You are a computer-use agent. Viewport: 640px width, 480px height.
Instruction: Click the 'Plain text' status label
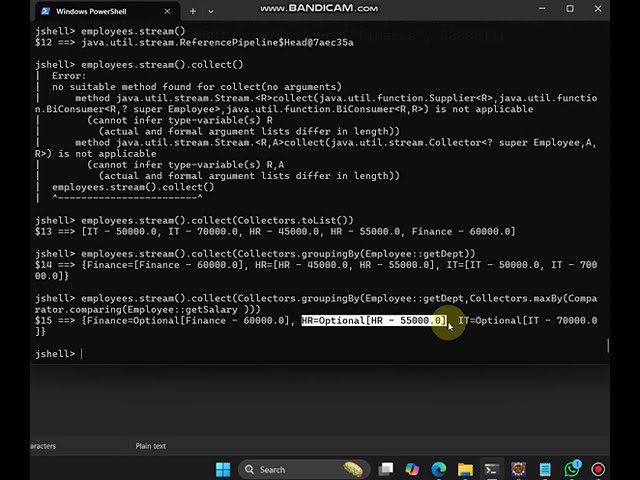coord(151,446)
